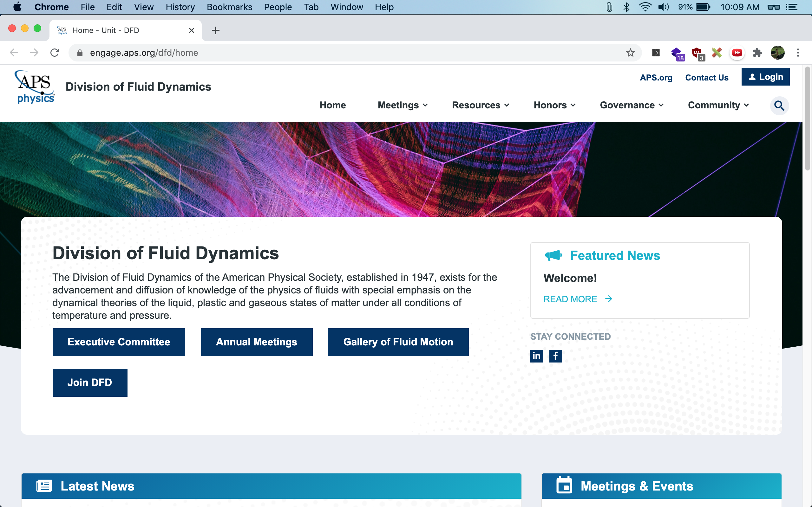Screen dimensions: 812x507
Task: Bookmark this page with the star icon
Action: tap(630, 53)
